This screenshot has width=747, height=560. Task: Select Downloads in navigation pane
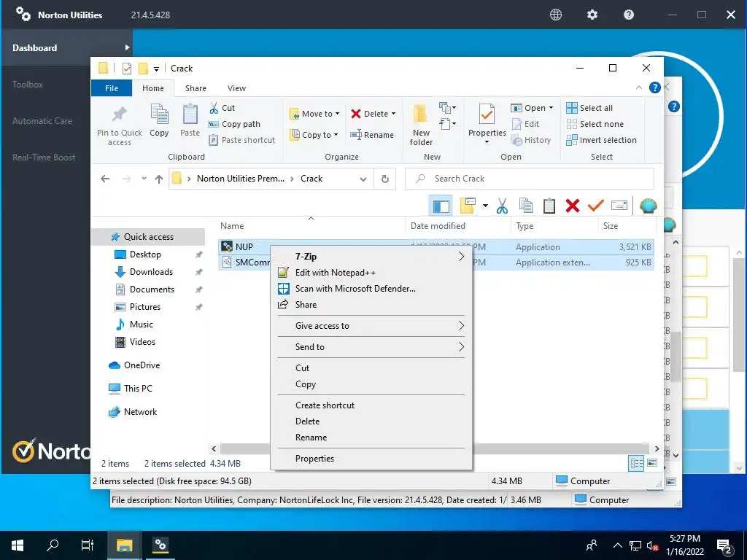click(x=151, y=272)
